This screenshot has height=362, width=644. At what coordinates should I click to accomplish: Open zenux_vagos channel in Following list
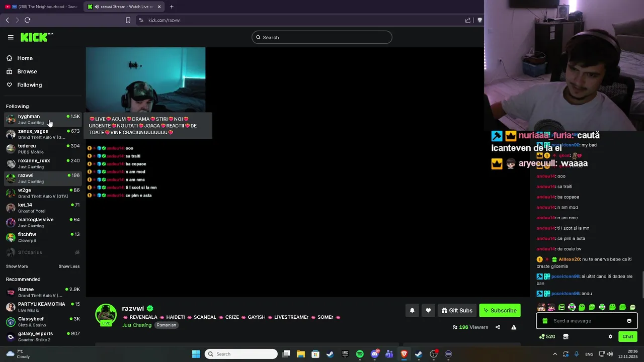tap(43, 134)
